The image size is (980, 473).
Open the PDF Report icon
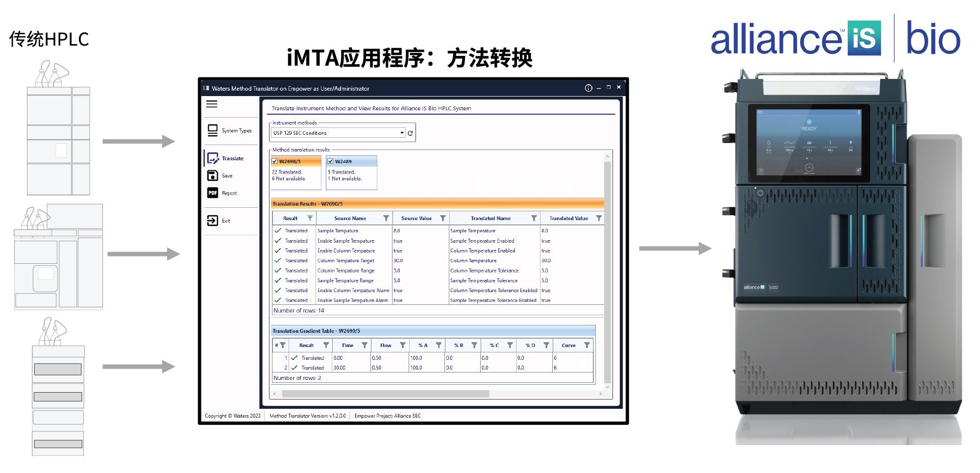[x=213, y=193]
